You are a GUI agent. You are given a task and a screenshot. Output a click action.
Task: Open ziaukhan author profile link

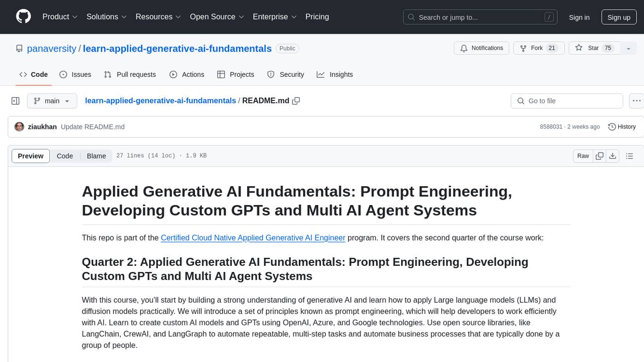point(43,127)
